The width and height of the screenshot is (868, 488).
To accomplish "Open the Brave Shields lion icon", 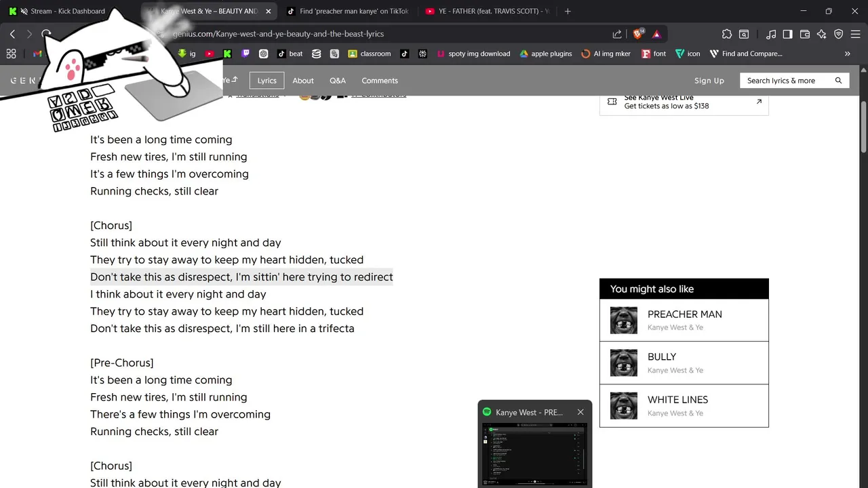I will pyautogui.click(x=638, y=34).
